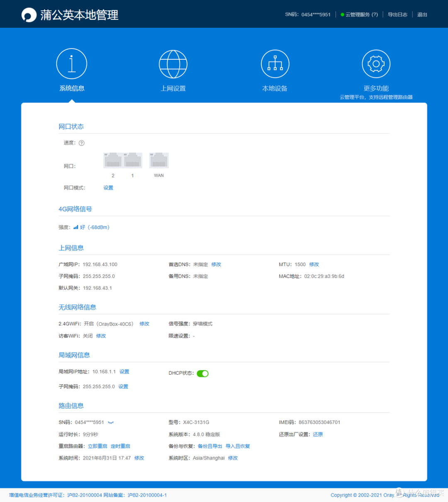The image size is (448, 502).
Task: Click the 4G网络信号 section heading
Action: click(x=75, y=209)
